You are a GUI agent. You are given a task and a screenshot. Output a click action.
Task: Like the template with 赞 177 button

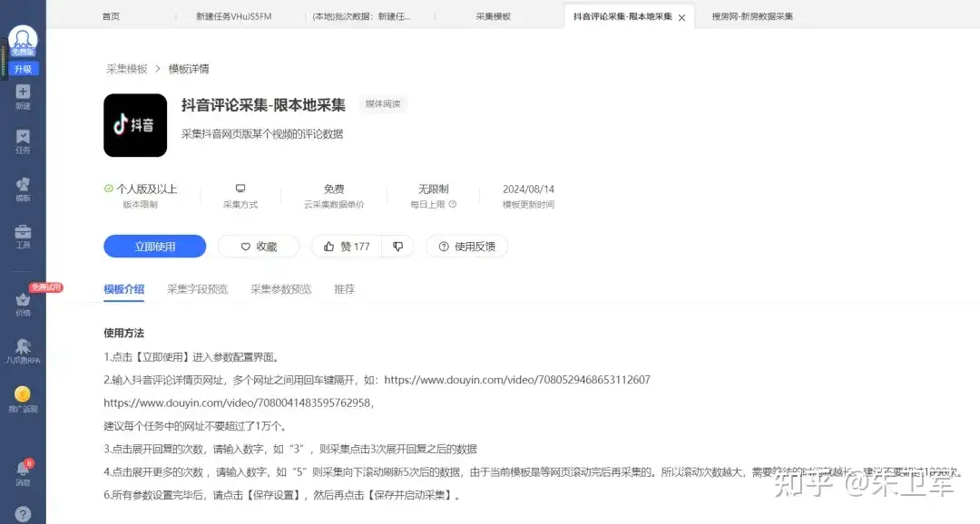tap(347, 246)
